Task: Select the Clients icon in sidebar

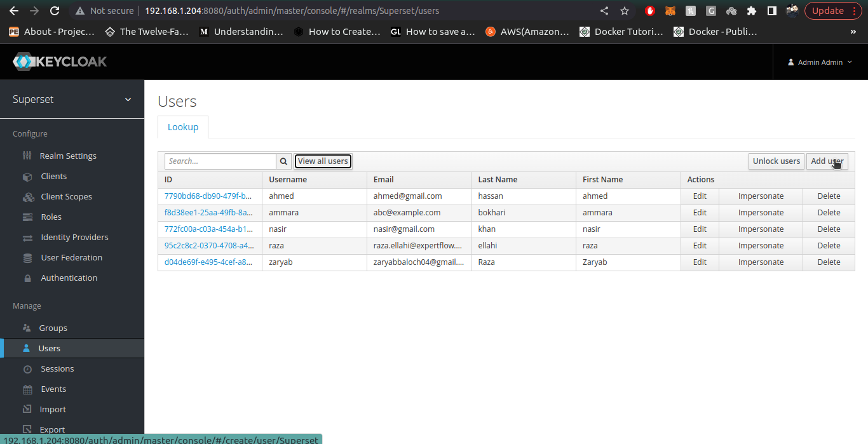Action: click(x=27, y=176)
